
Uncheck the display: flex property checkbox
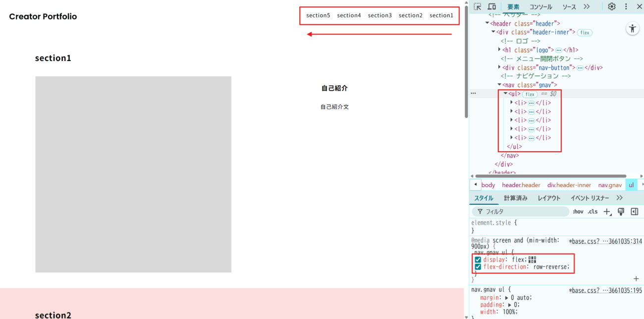(x=478, y=259)
